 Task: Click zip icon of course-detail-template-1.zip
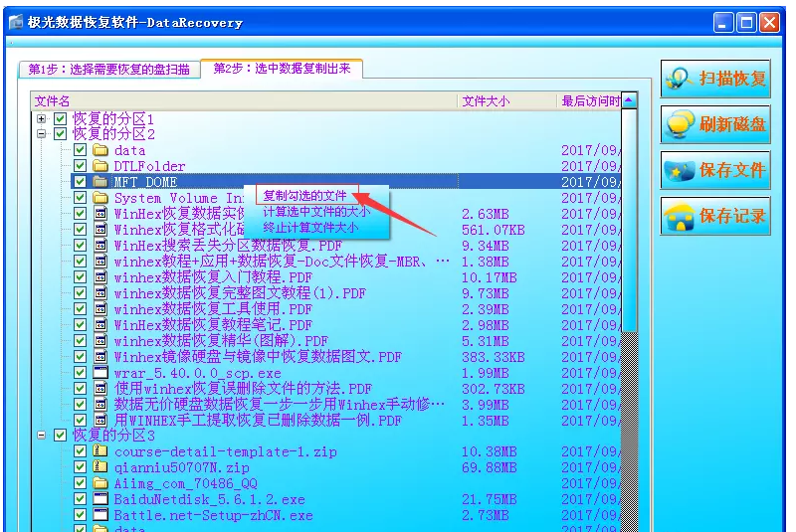pyautogui.click(x=100, y=451)
